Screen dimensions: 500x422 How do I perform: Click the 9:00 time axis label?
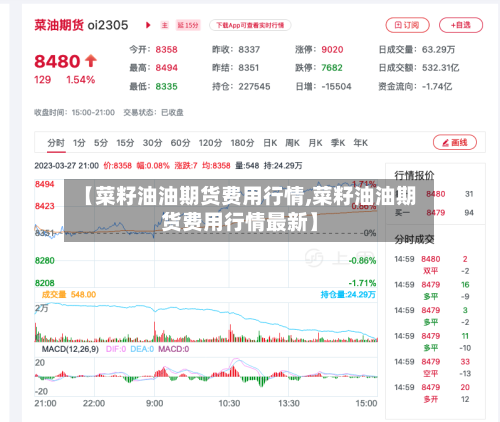(155, 404)
